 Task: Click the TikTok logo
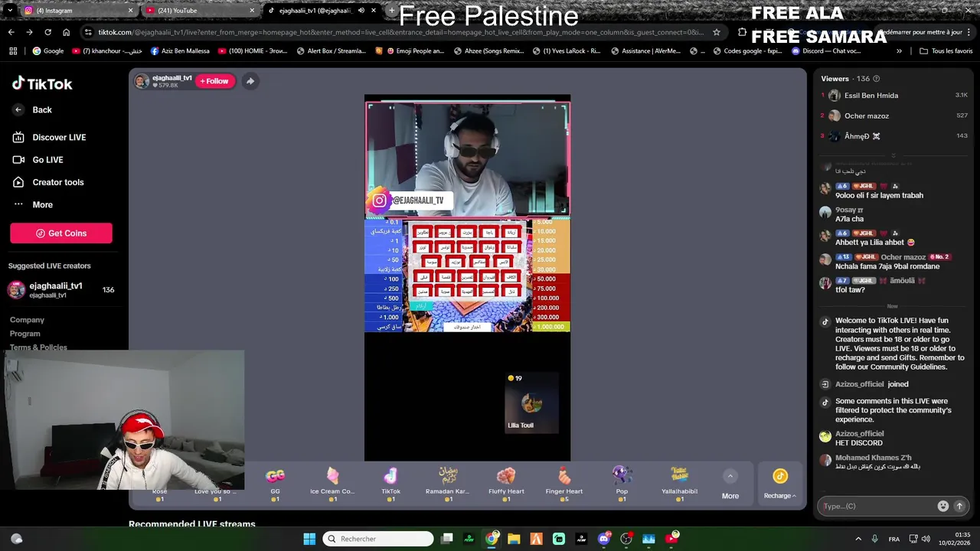(x=42, y=84)
